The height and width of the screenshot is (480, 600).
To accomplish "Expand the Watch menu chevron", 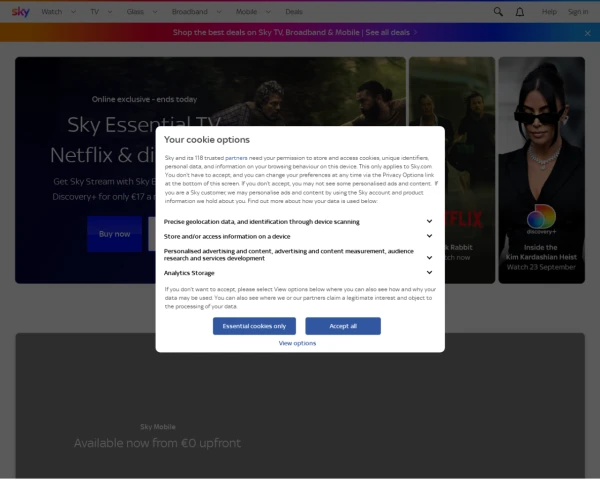I will point(73,12).
